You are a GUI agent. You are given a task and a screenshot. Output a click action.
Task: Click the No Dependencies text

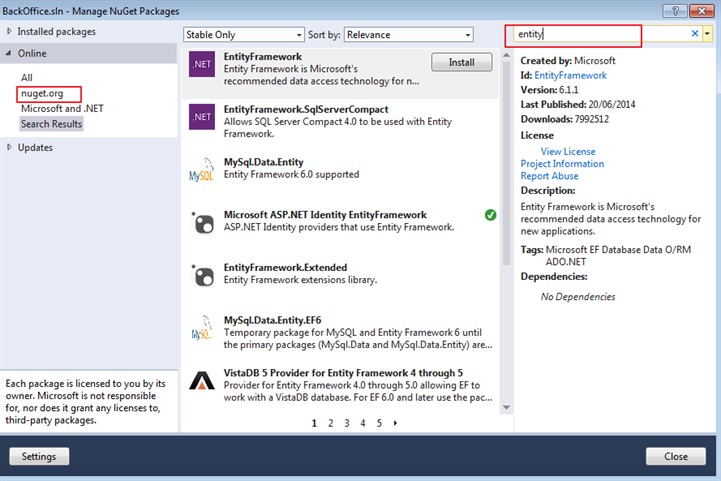(578, 297)
